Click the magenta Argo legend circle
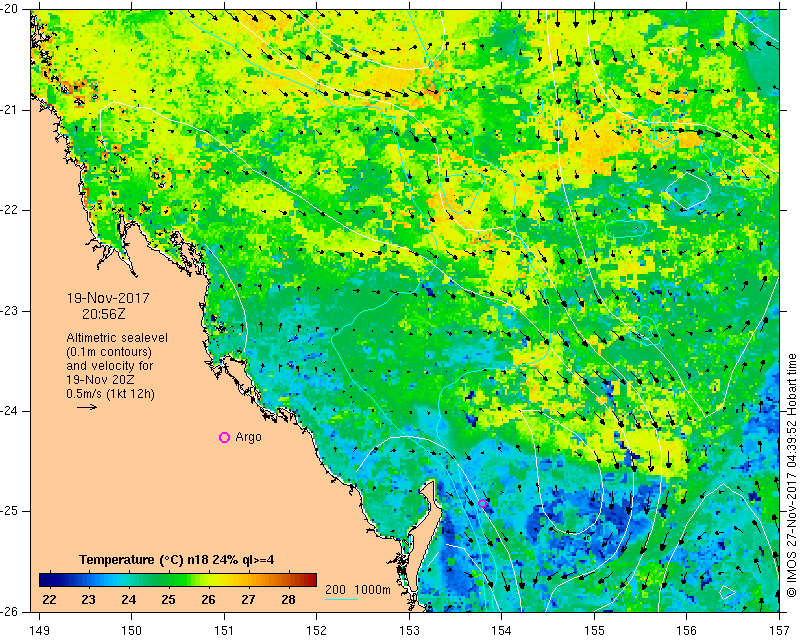This screenshot has height=640, width=800. (x=224, y=437)
